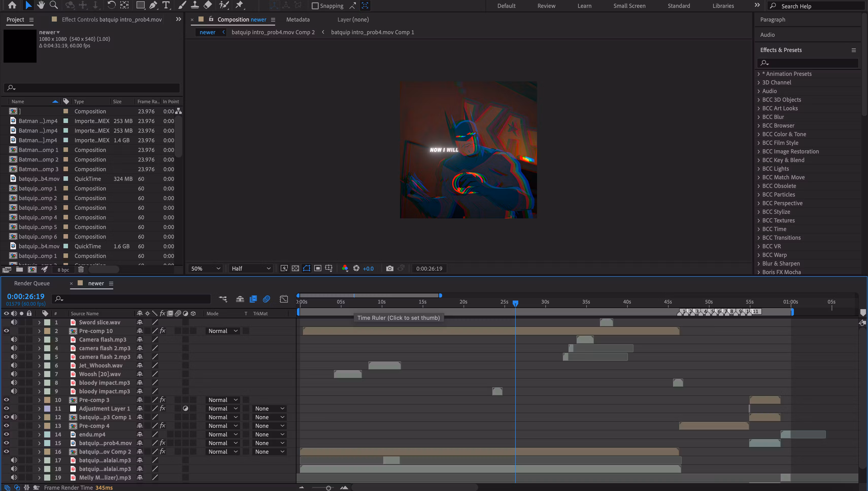Toggle the transparency grid in the viewer

coord(295,268)
